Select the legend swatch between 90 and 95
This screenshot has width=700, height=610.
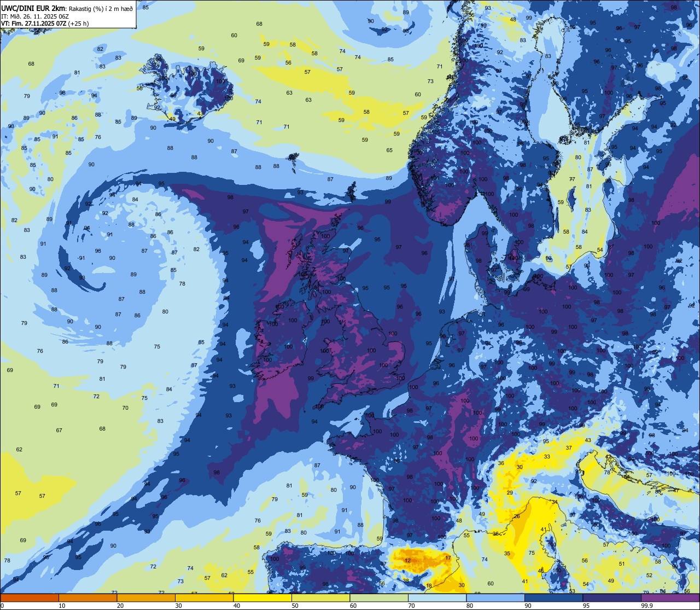coord(553,597)
